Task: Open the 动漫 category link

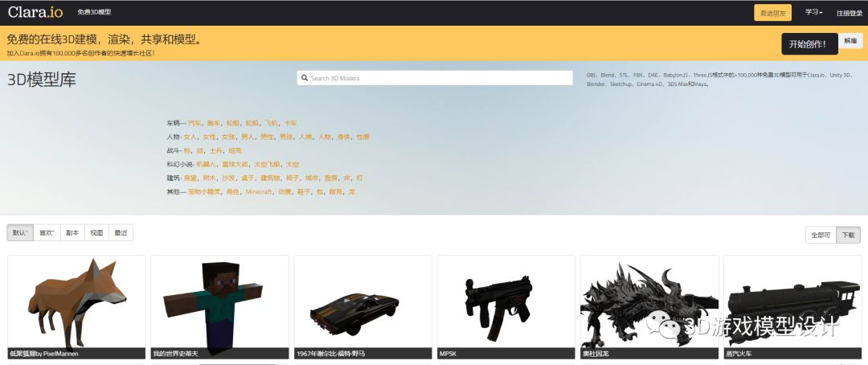Action: (285, 192)
